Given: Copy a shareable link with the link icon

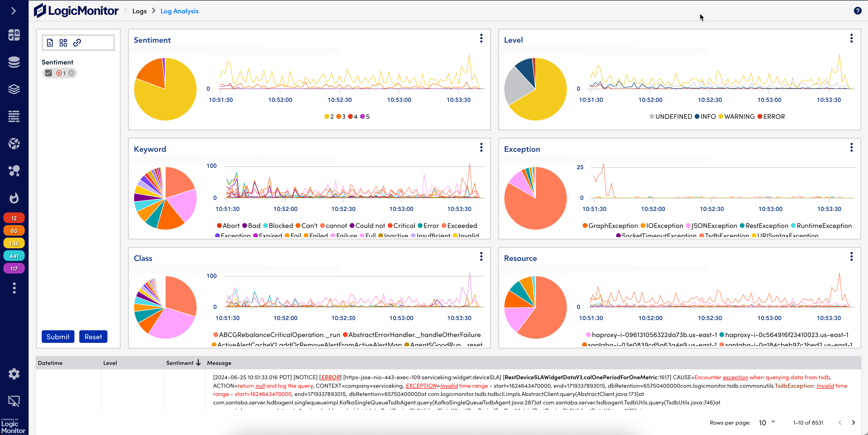Looking at the screenshot, I should click(x=78, y=42).
